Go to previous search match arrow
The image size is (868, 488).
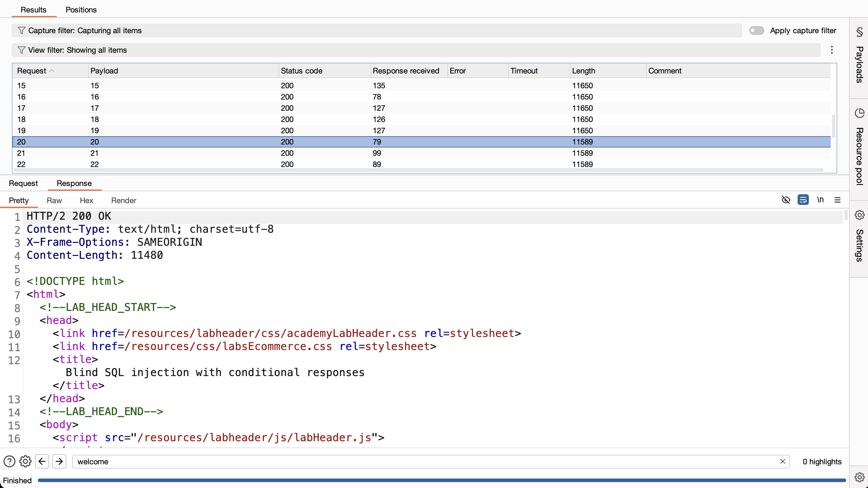tap(42, 461)
